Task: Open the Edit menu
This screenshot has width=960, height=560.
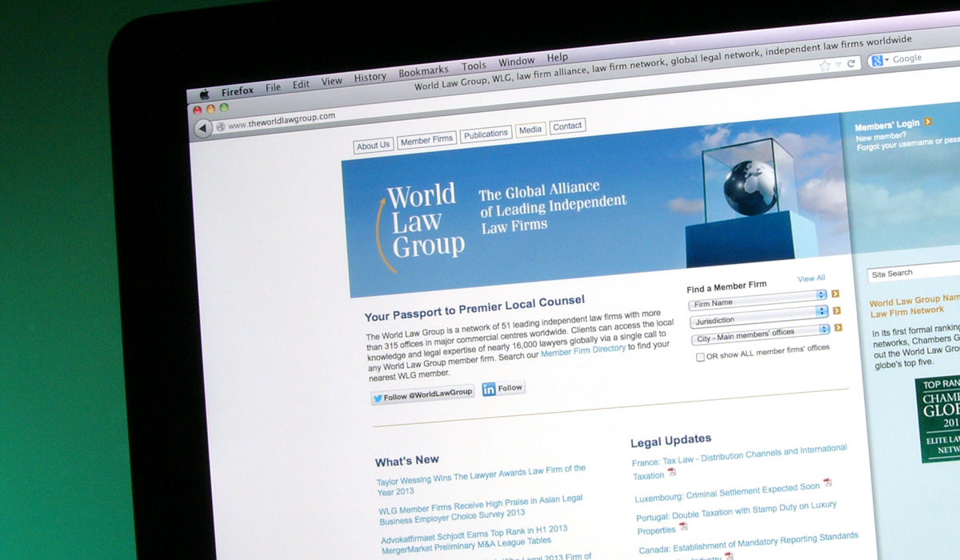Action: [x=301, y=84]
